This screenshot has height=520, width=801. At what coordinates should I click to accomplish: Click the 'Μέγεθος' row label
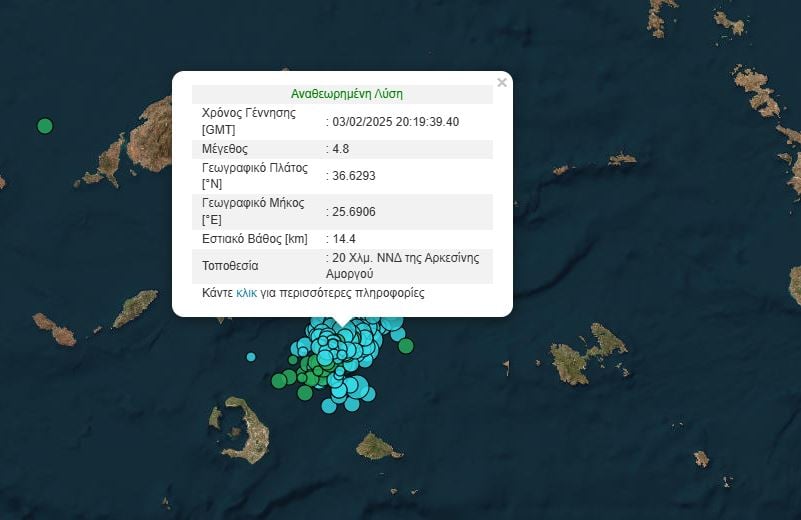click(225, 148)
